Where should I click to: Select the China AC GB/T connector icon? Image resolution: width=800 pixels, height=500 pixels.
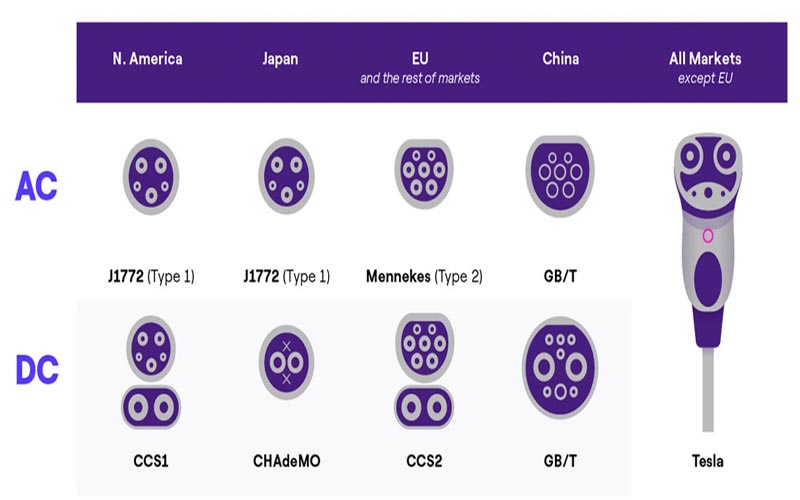pyautogui.click(x=560, y=176)
